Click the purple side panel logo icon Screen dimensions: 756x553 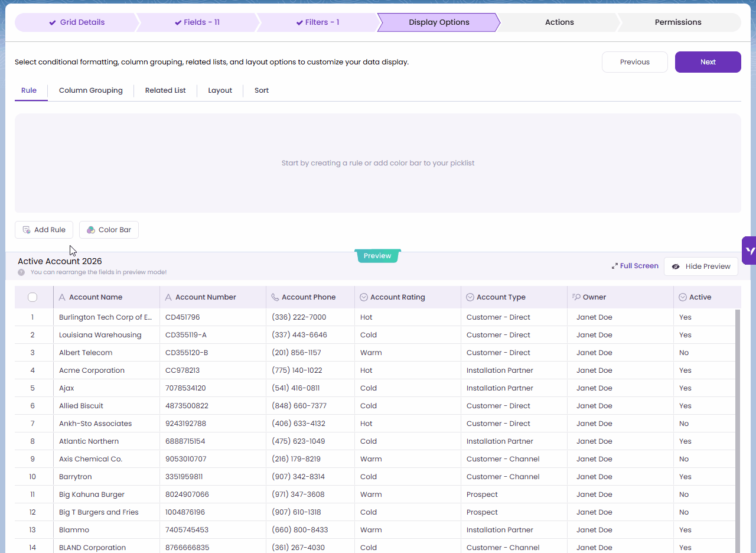[750, 251]
